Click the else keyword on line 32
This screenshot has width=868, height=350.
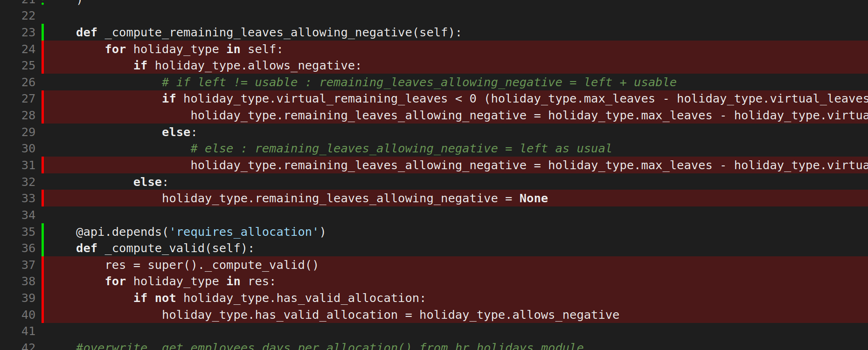click(147, 182)
